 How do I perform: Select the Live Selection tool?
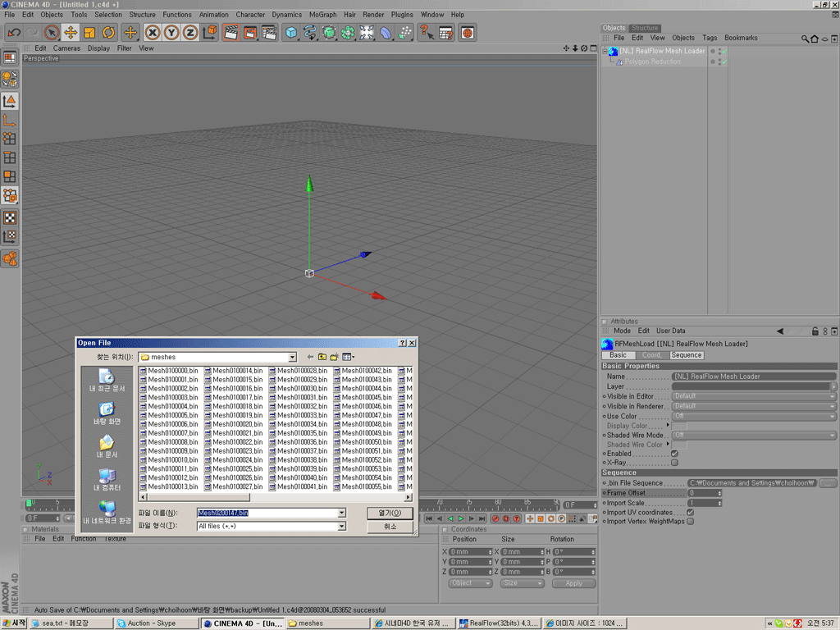coord(52,33)
